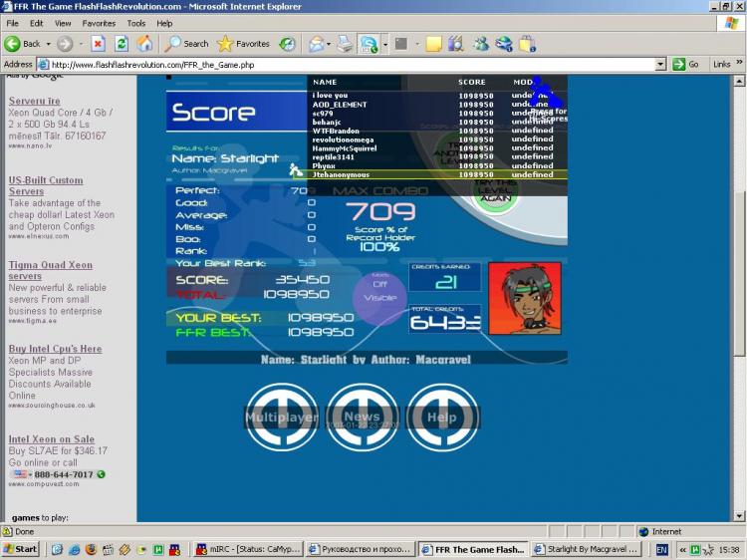Click the Multiplayer circle button
The width and height of the screenshot is (747, 560).
click(281, 417)
